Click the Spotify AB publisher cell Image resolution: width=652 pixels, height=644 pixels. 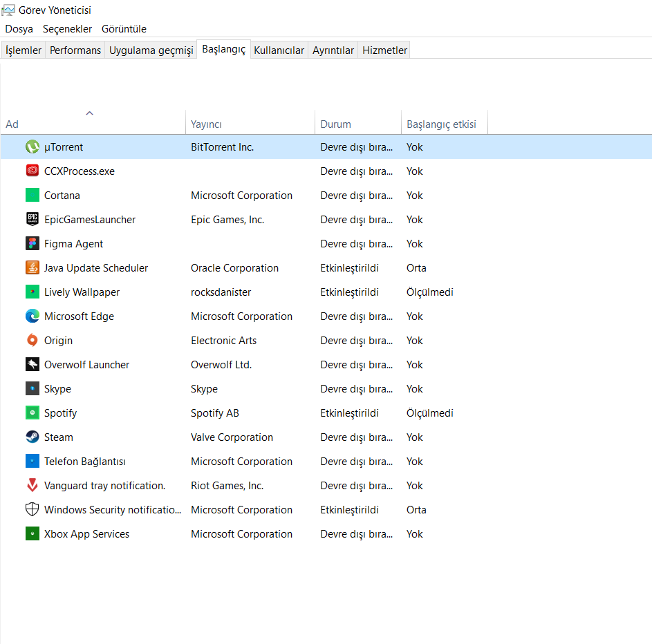coord(215,413)
